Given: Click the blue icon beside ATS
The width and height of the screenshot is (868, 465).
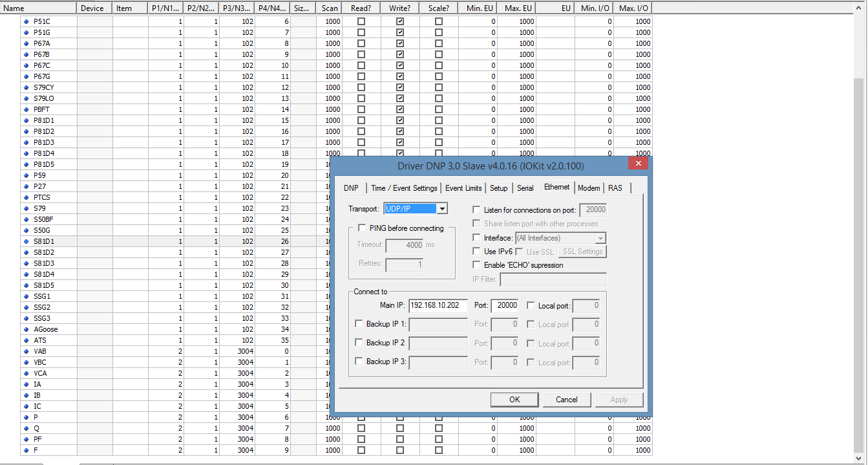Looking at the screenshot, I should tap(26, 340).
